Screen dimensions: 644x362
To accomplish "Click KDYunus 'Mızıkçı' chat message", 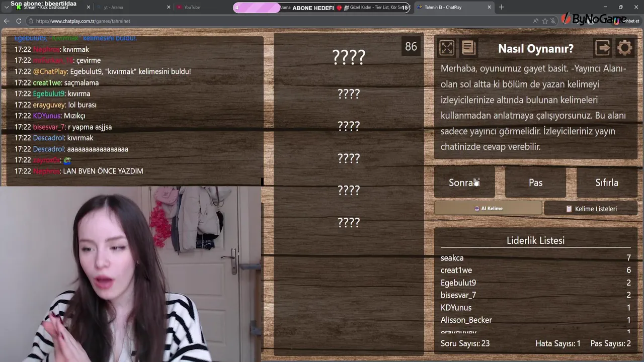I will (50, 116).
